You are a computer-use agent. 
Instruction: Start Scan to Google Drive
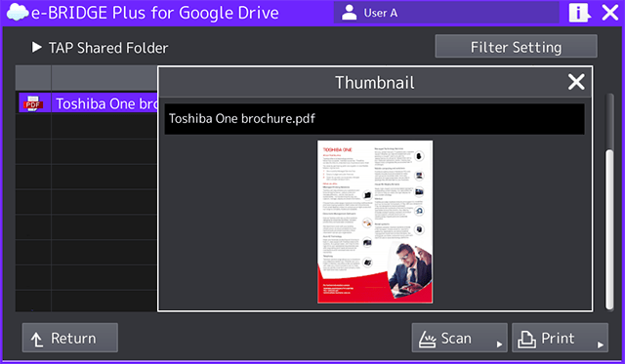coord(459,338)
